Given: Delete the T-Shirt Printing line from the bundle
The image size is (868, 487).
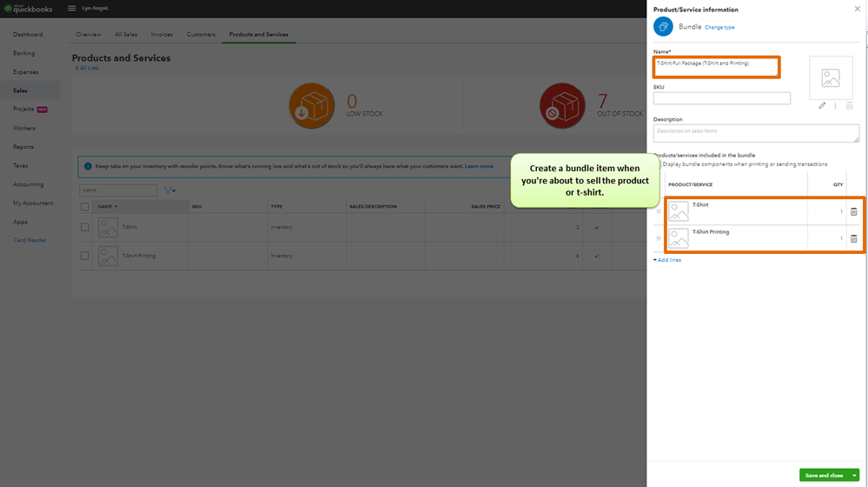Looking at the screenshot, I should (x=853, y=239).
